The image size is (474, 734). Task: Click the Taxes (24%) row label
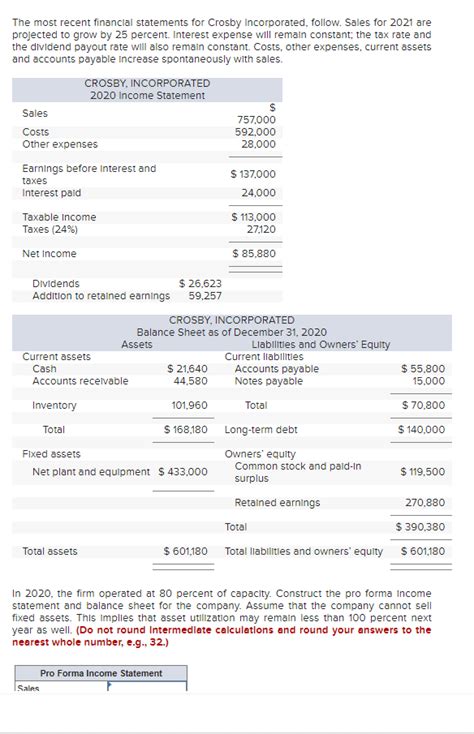(x=50, y=229)
